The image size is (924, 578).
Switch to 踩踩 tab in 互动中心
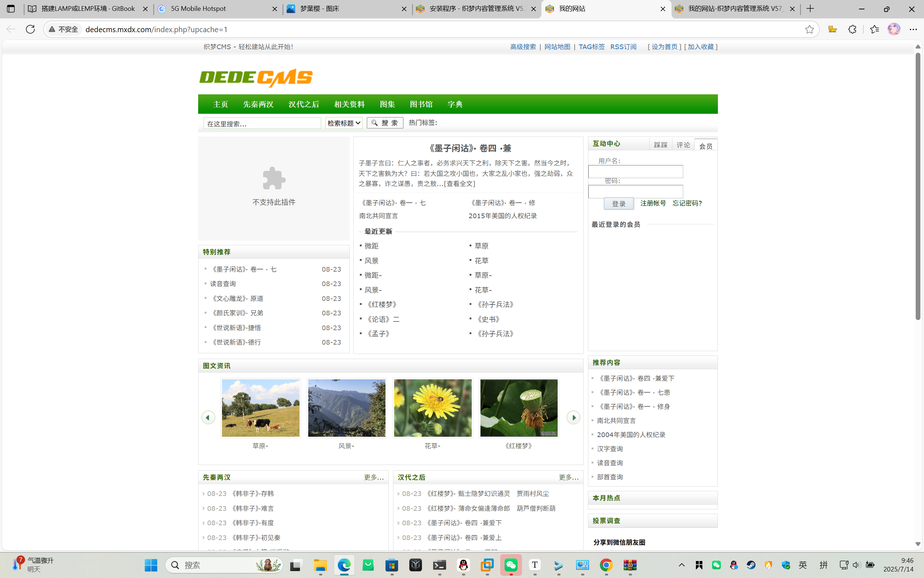661,144
